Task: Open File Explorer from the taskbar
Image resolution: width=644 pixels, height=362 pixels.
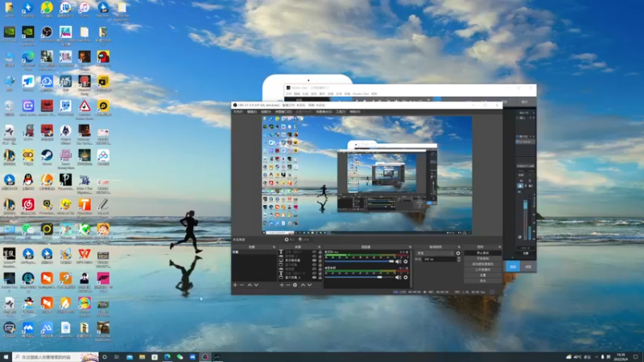Action: (142, 357)
